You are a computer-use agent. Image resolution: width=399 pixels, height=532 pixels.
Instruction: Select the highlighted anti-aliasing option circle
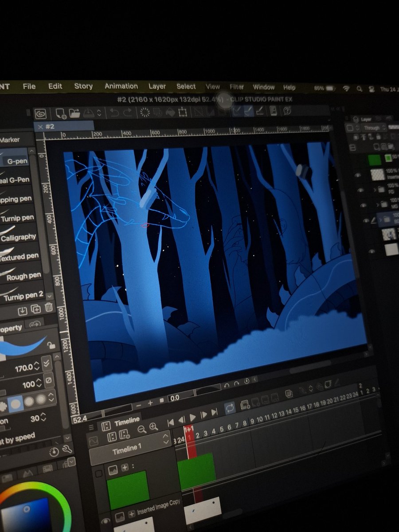click(16, 403)
